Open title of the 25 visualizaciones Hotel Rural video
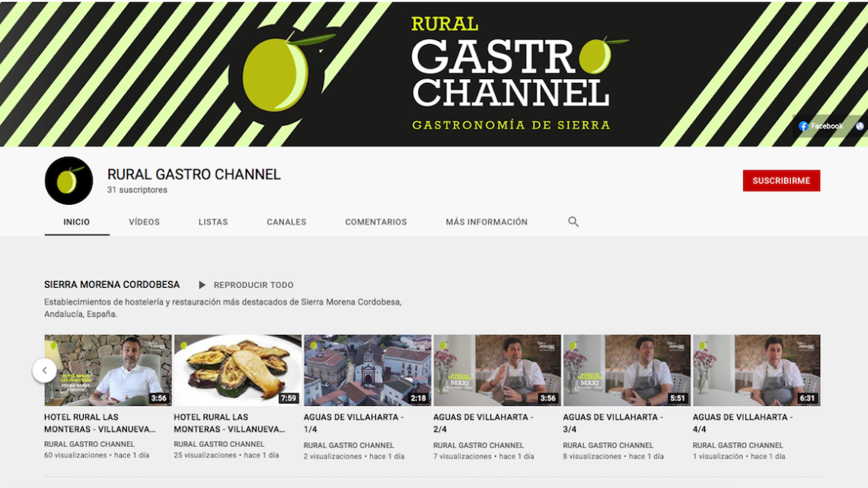This screenshot has width=868, height=488. tap(230, 423)
